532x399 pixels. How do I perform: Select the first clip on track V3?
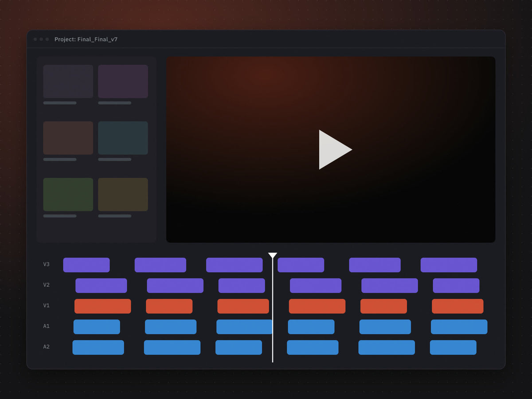(86, 265)
